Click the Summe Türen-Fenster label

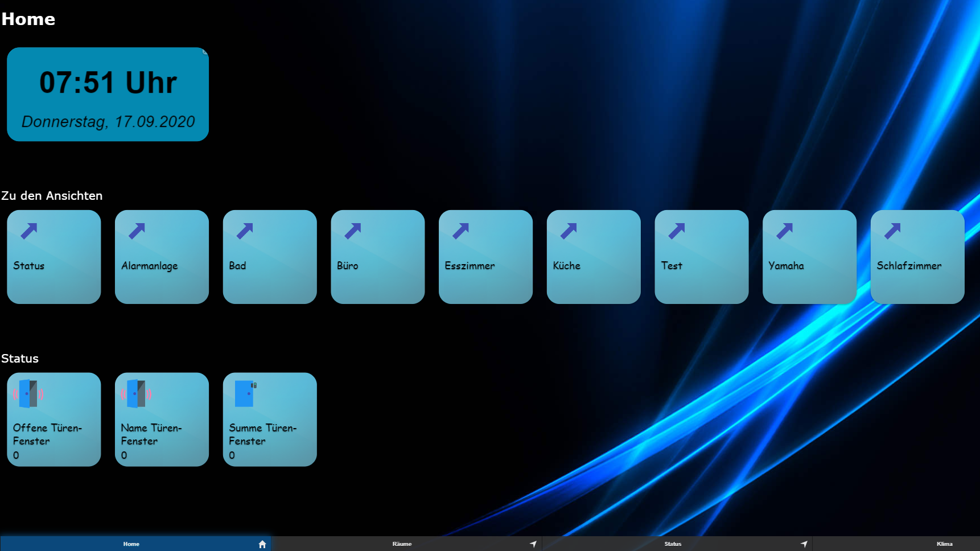point(263,434)
